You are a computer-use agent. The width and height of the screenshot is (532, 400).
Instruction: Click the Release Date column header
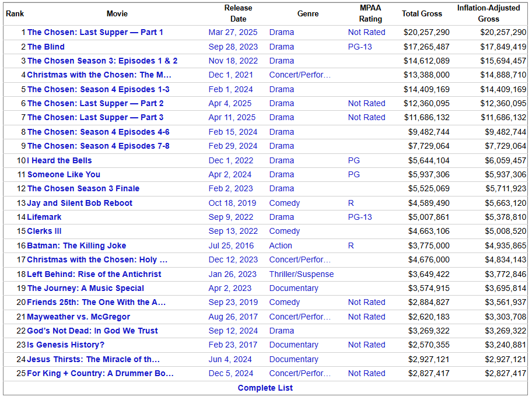point(238,13)
